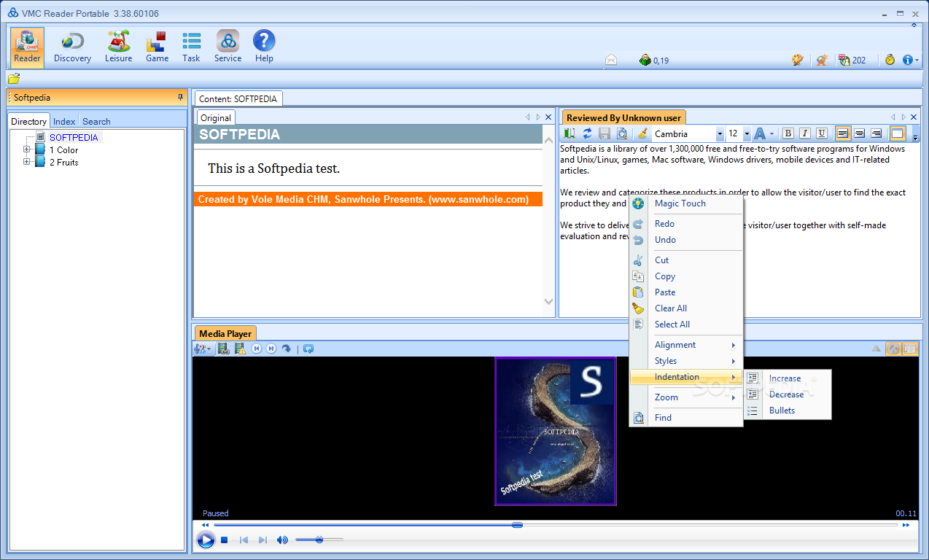This screenshot has height=560, width=929.
Task: Click the greyed-out save floppy icon
Action: [x=604, y=133]
